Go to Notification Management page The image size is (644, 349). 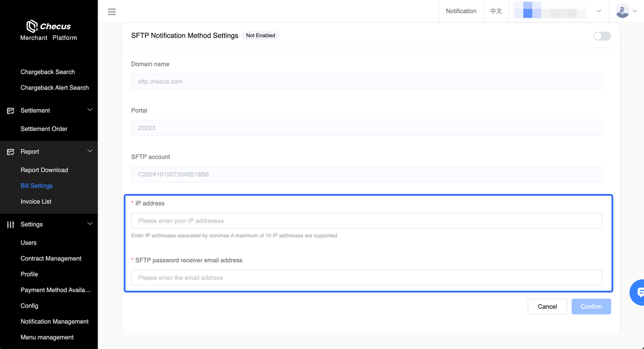point(54,321)
